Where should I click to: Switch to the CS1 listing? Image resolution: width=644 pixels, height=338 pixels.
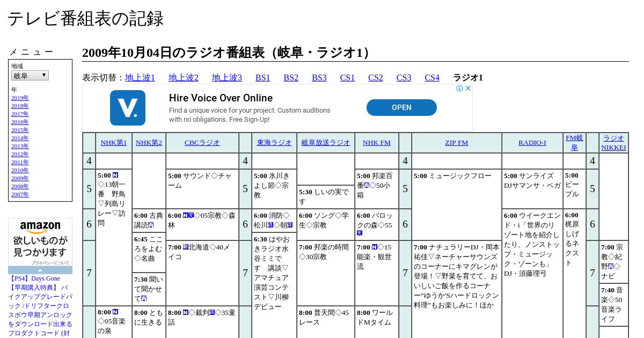[x=347, y=78]
